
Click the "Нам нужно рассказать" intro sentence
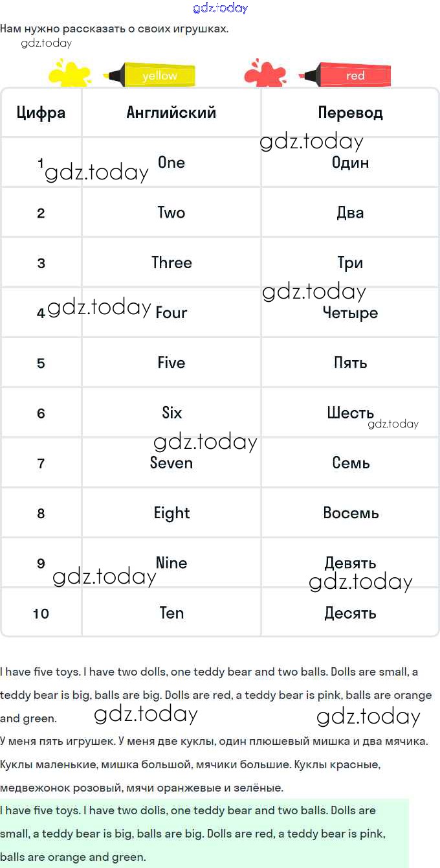[115, 29]
